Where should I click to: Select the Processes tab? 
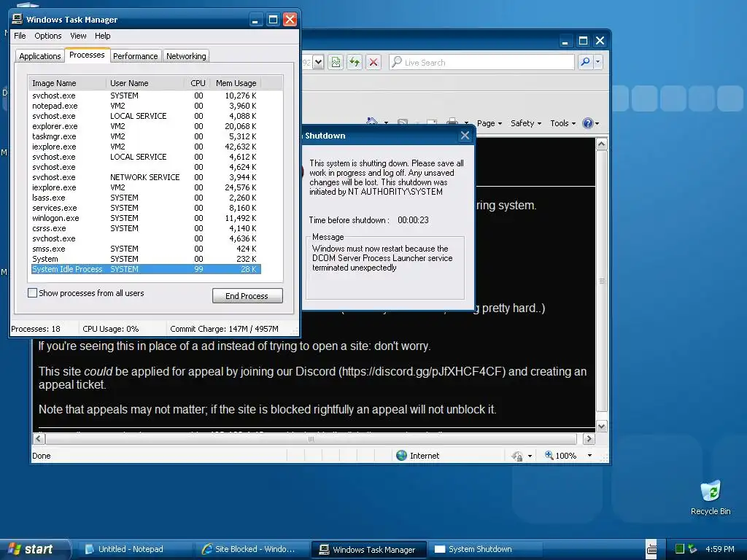(x=87, y=55)
